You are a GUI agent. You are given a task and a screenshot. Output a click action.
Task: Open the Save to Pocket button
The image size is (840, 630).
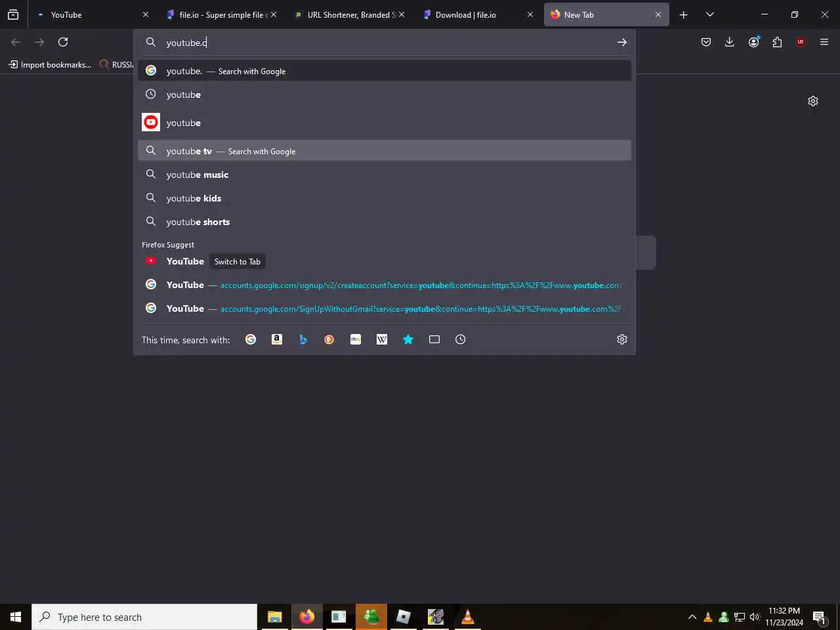[x=706, y=42]
